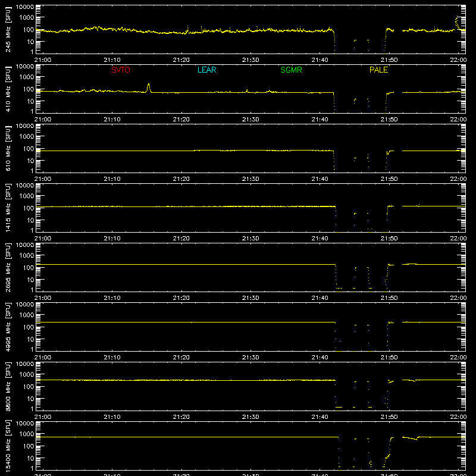This screenshot has height=476, width=476.
Task: Click the burst spike near 22:00 in 245 MHz curve
Action: pyautogui.click(x=456, y=22)
